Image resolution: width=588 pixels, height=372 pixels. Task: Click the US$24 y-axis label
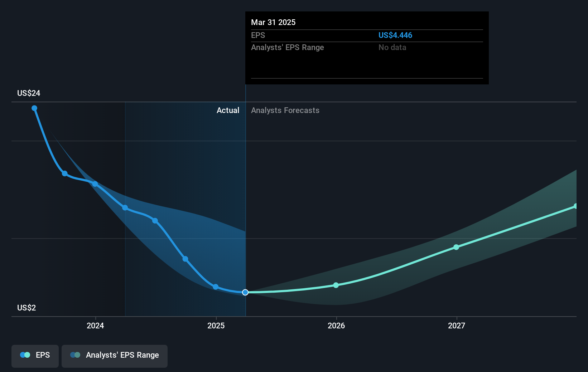(x=29, y=93)
